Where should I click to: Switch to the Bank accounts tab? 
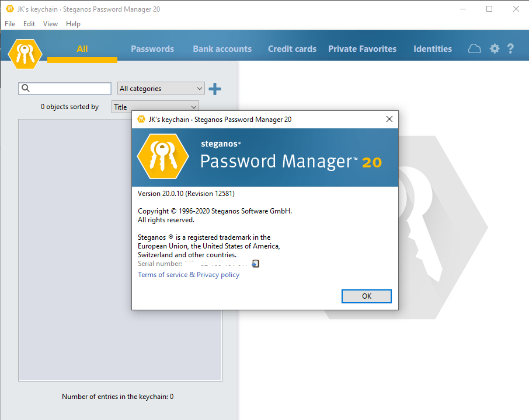tap(222, 49)
